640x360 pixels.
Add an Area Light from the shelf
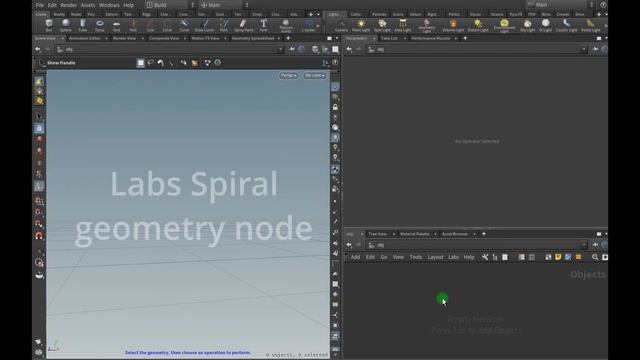[x=403, y=26]
